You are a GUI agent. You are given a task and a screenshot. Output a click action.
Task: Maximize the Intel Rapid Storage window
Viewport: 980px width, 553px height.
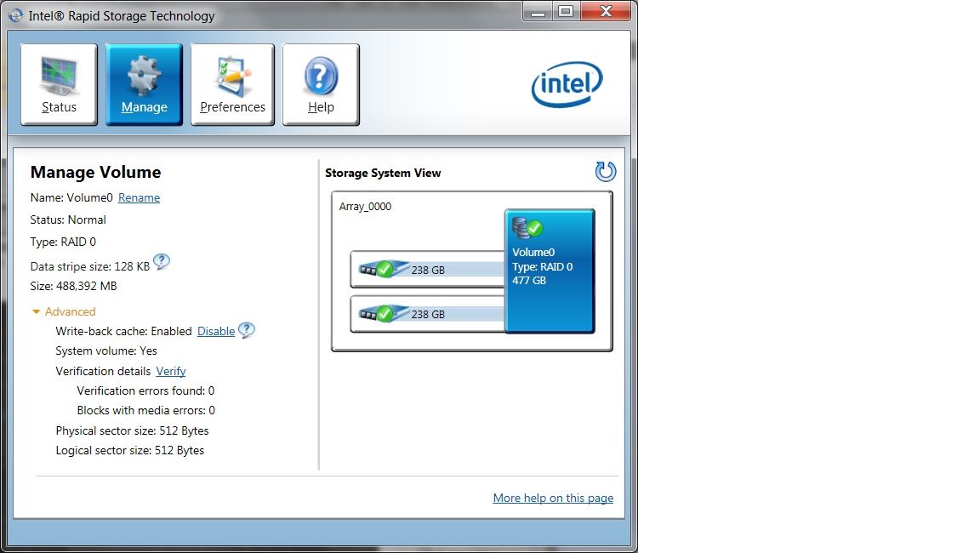click(x=567, y=11)
